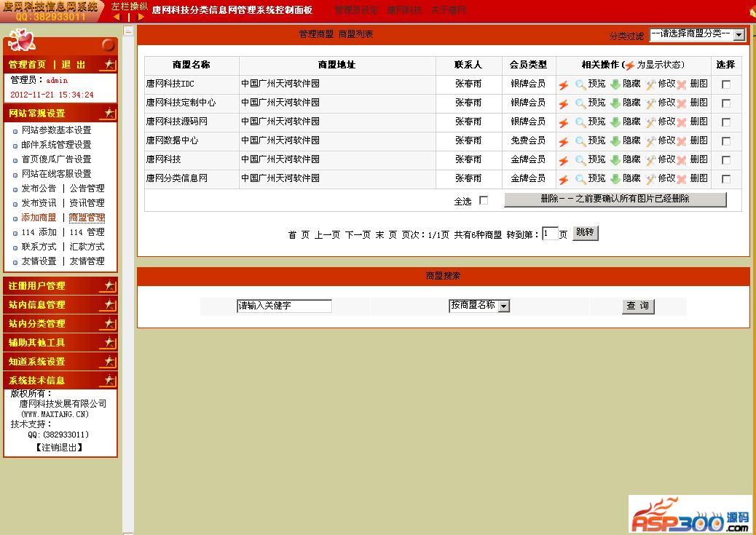
Task: Click red X delete-image icon for 唐网科技IDC
Action: 681,85
